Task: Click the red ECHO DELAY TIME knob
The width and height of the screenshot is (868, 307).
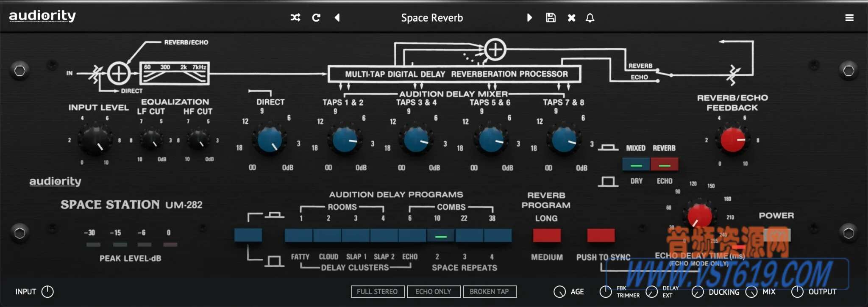Action: [700, 216]
